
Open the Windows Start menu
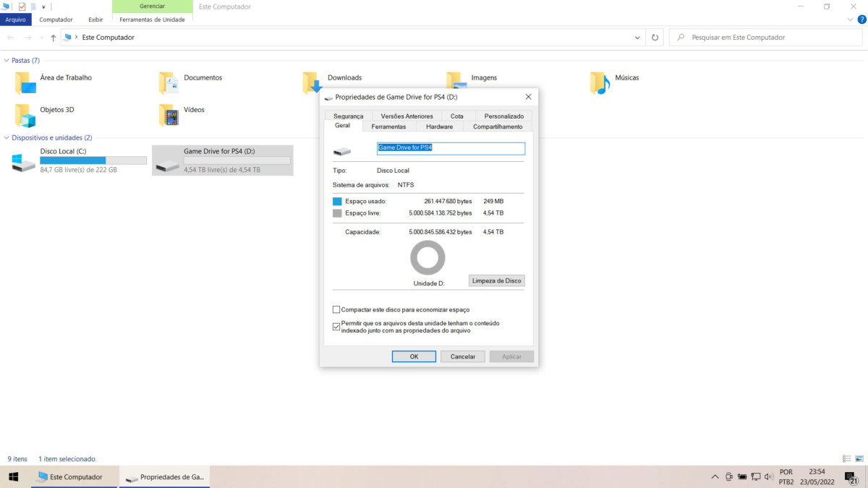tap(13, 477)
